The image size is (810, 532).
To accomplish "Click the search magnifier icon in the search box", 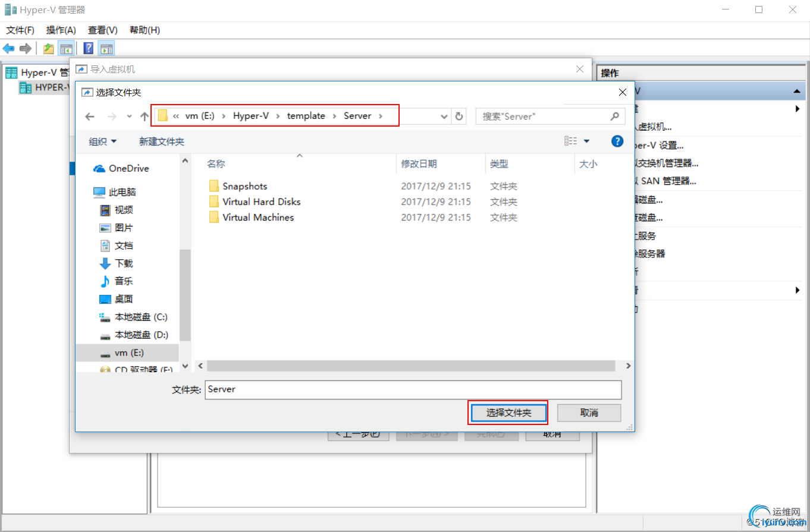I will click(615, 117).
